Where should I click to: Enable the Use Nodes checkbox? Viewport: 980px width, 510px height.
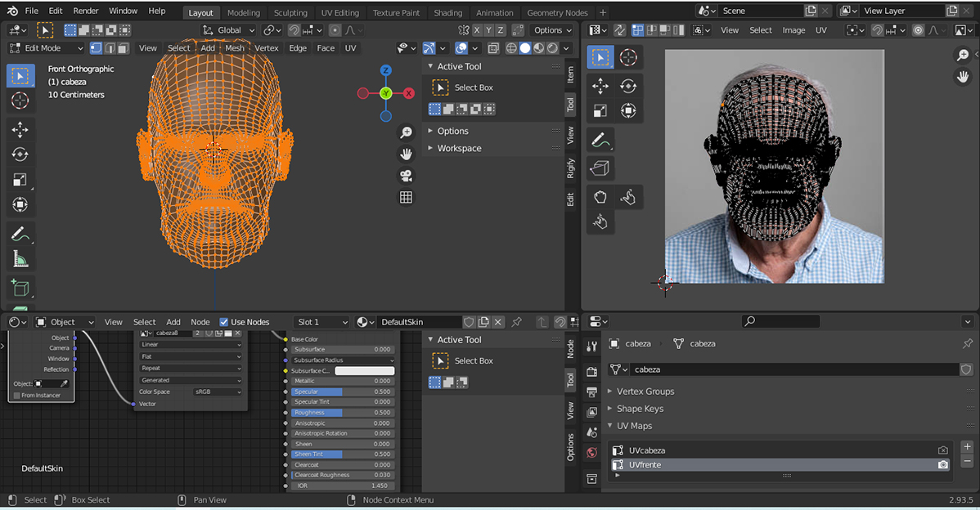(x=224, y=322)
